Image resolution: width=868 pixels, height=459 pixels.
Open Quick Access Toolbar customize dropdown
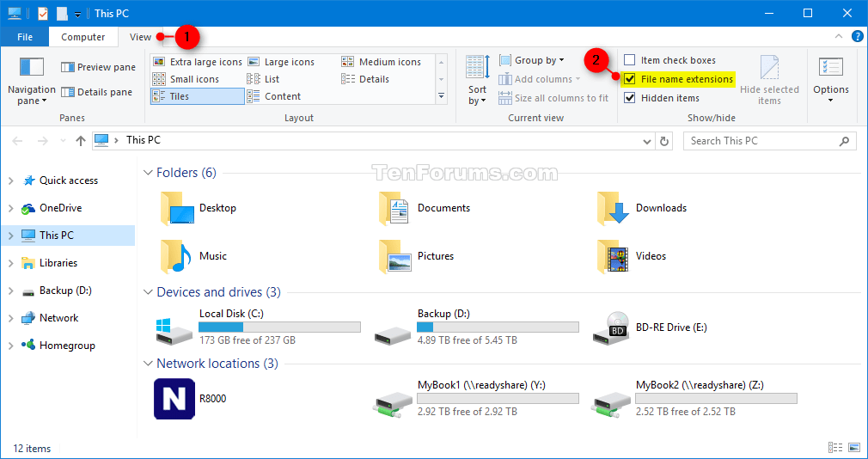click(x=77, y=14)
